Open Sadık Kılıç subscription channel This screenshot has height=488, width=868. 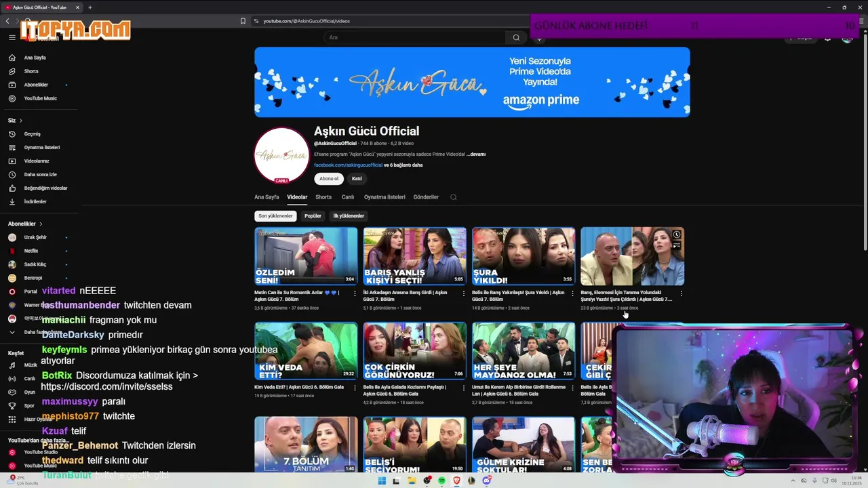pyautogui.click(x=35, y=264)
